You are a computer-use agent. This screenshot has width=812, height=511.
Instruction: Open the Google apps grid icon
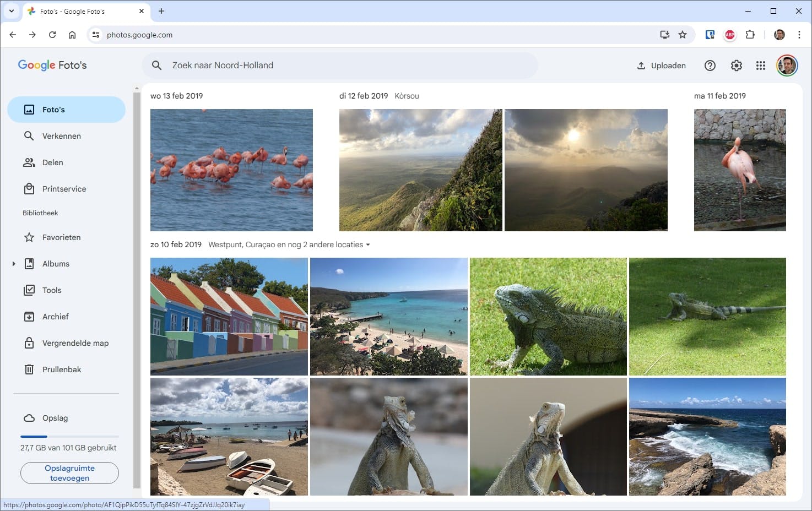point(761,66)
